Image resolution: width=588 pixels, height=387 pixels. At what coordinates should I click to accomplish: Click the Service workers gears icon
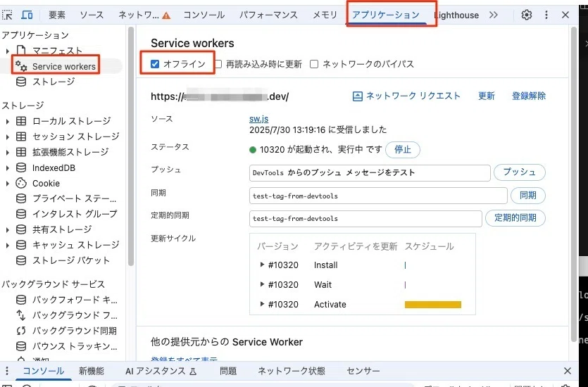tap(21, 66)
